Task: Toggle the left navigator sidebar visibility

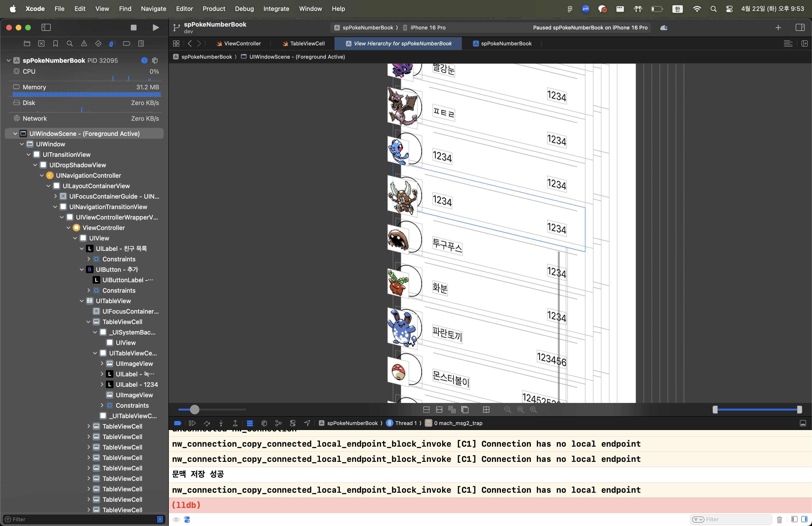Action: [46, 28]
